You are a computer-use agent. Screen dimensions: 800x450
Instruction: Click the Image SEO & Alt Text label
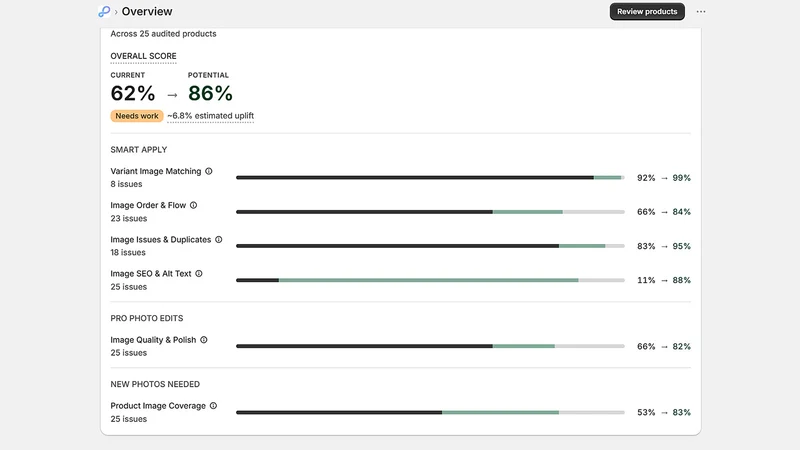click(x=151, y=274)
